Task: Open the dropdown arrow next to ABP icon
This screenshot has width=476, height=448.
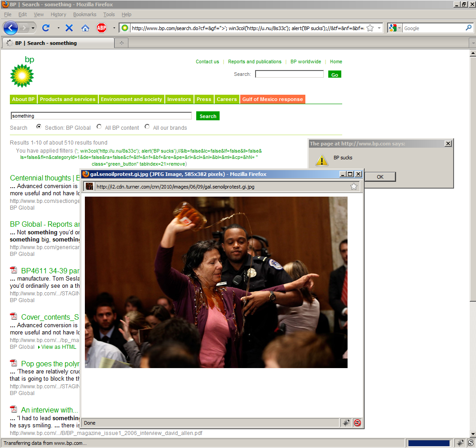Action: [x=114, y=28]
